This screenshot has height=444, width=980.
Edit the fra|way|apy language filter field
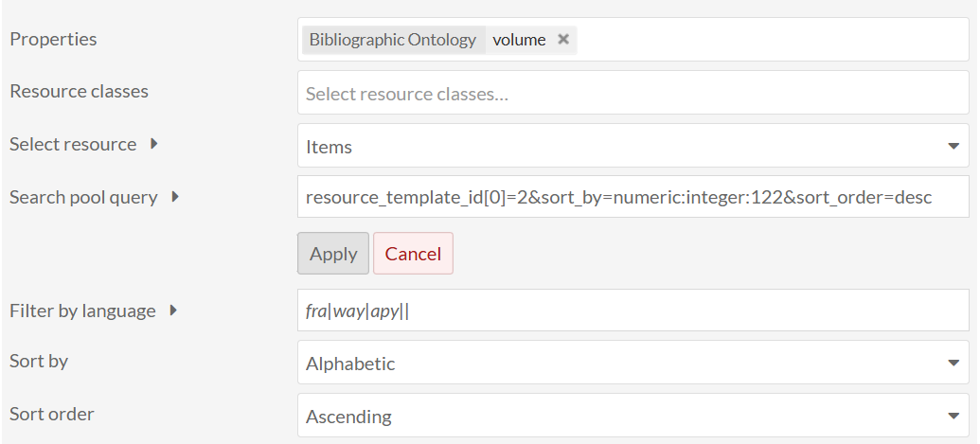[x=633, y=311]
